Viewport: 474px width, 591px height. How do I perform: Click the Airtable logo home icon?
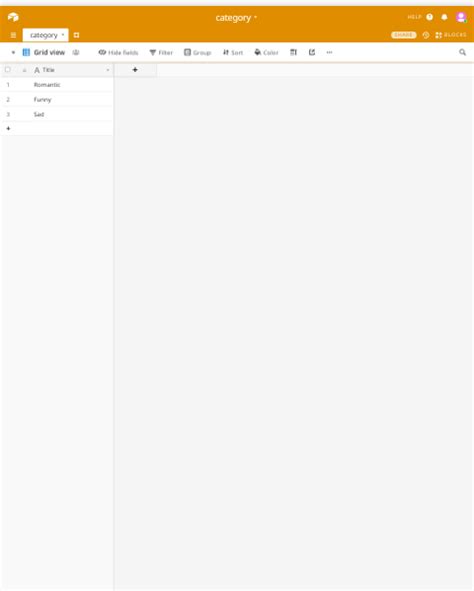[13, 17]
